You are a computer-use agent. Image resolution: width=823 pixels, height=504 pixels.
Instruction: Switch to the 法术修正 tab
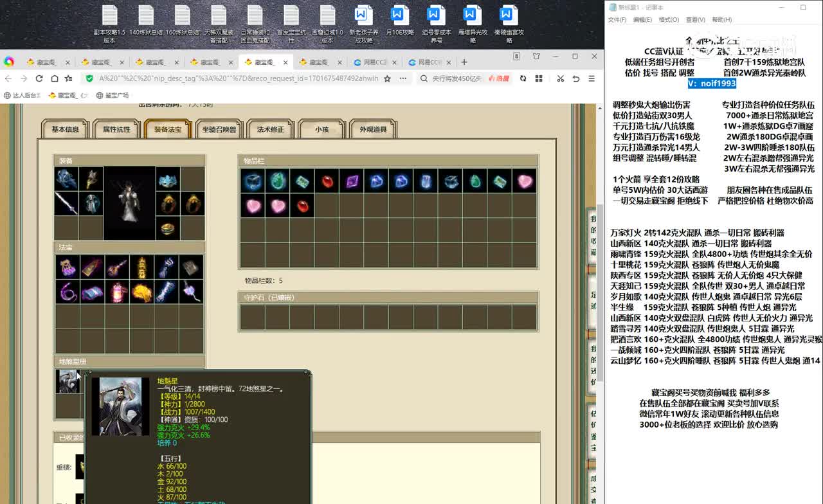pyautogui.click(x=271, y=129)
